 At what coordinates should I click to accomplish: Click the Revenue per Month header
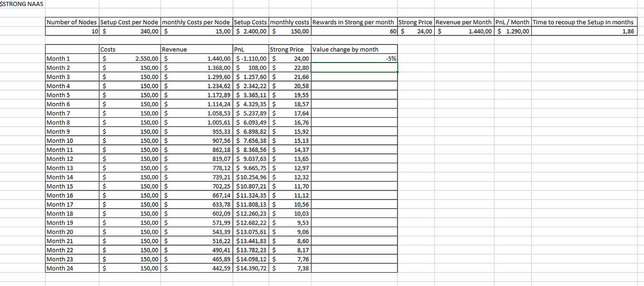464,22
